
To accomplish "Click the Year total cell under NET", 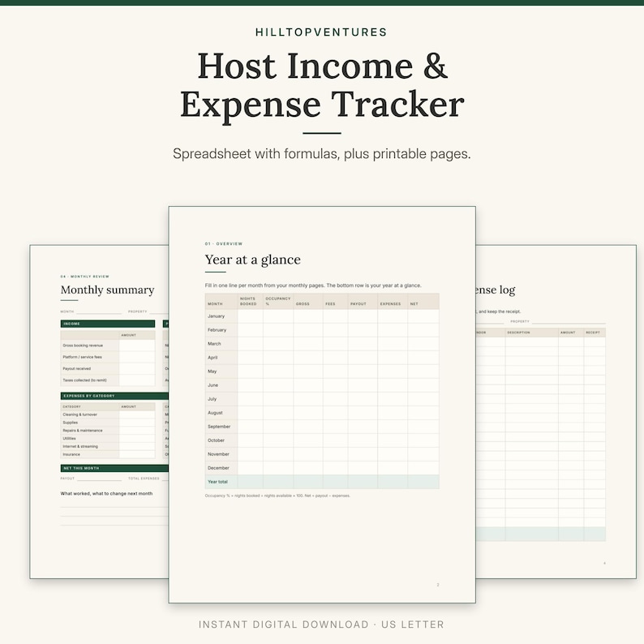I will pyautogui.click(x=423, y=482).
